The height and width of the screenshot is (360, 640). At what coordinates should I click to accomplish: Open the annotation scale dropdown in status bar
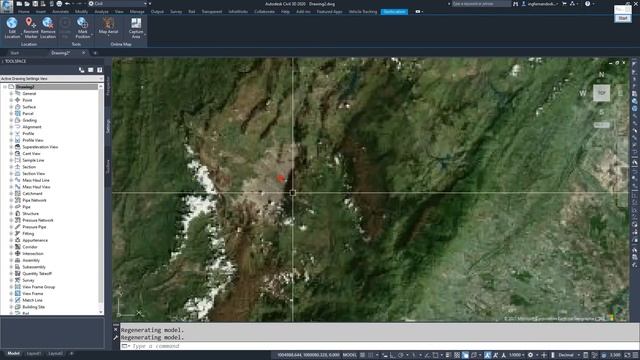point(516,355)
